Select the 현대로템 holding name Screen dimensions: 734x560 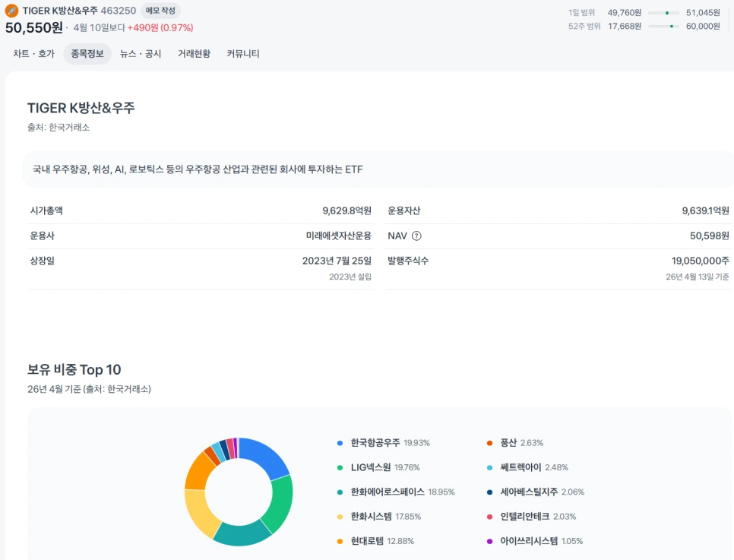(x=366, y=541)
